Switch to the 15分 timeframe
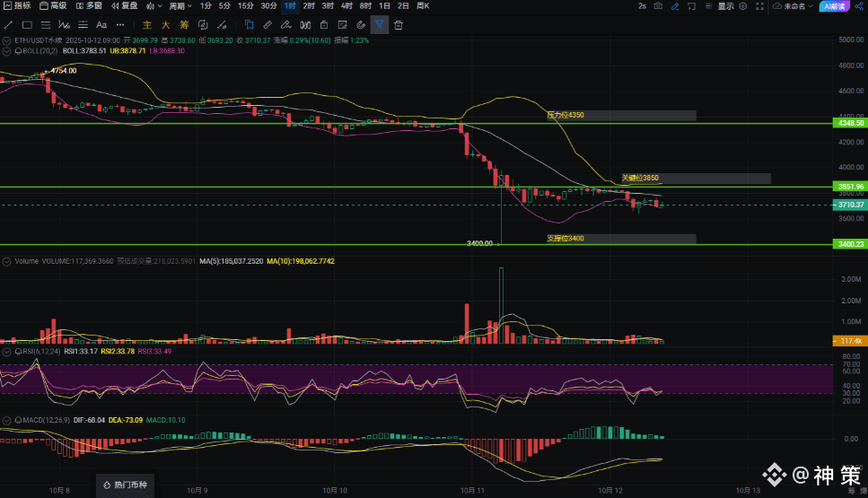The image size is (868, 498). coord(245,5)
